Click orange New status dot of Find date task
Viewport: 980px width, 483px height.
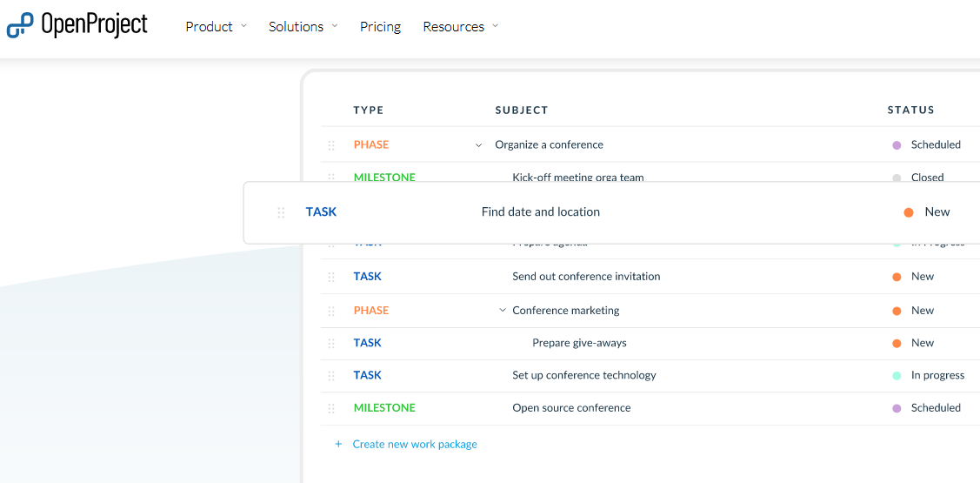pyautogui.click(x=909, y=212)
